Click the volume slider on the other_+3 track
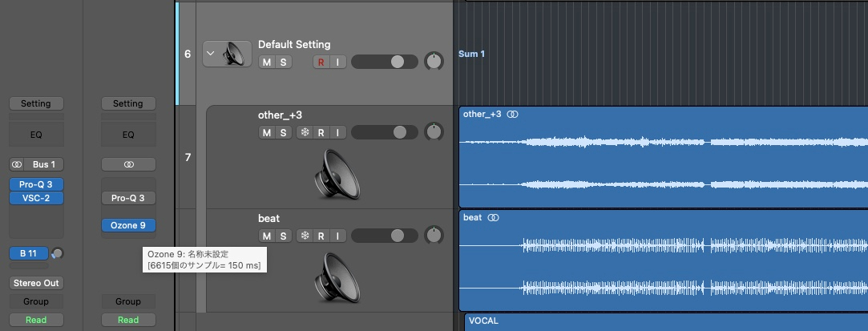868x331 pixels. (384, 132)
